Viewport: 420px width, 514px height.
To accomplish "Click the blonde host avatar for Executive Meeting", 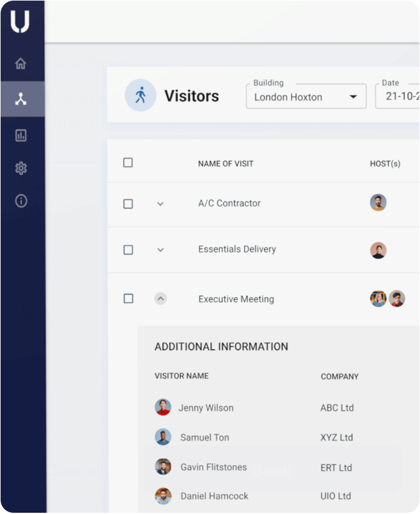I will (x=378, y=299).
